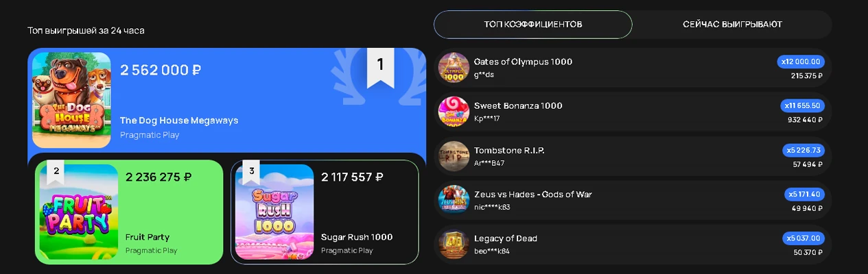Click The Dog House Megaways title text

tap(179, 121)
